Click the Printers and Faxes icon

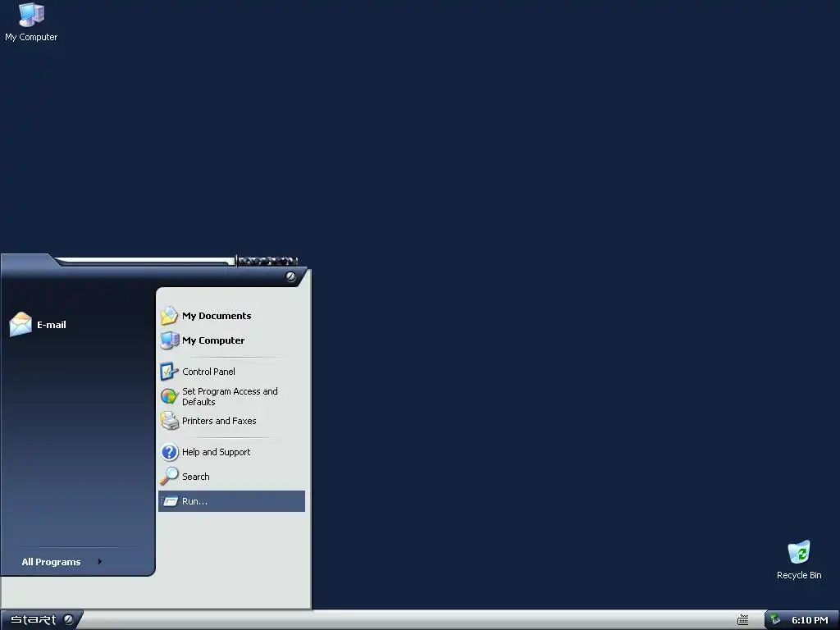(x=169, y=421)
